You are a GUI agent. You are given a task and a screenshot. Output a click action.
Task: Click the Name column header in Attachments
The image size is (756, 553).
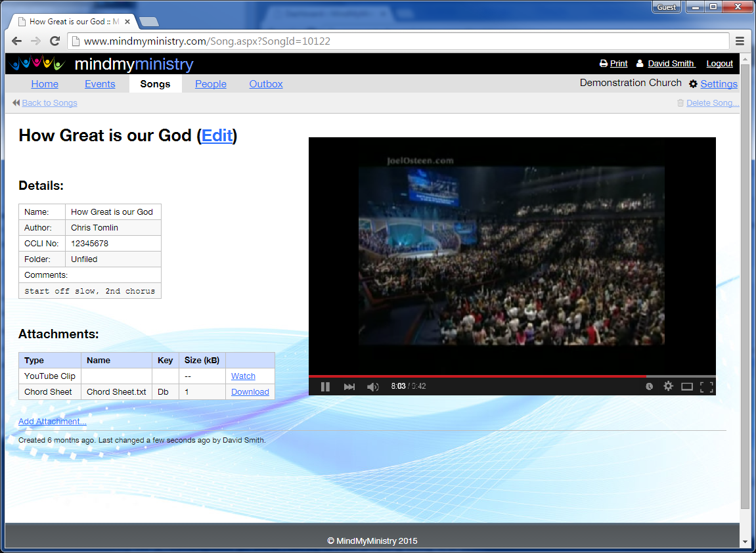pyautogui.click(x=116, y=360)
